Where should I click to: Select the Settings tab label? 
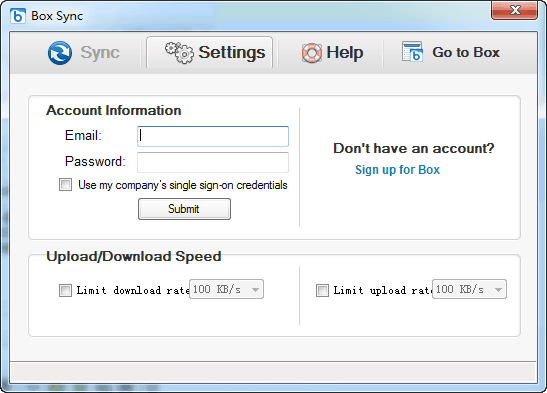pyautogui.click(x=232, y=53)
